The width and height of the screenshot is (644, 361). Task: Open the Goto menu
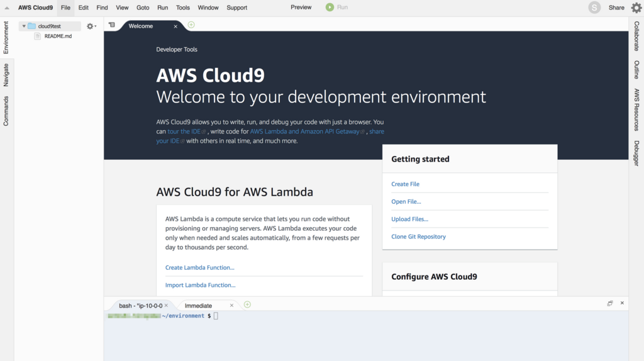point(143,8)
